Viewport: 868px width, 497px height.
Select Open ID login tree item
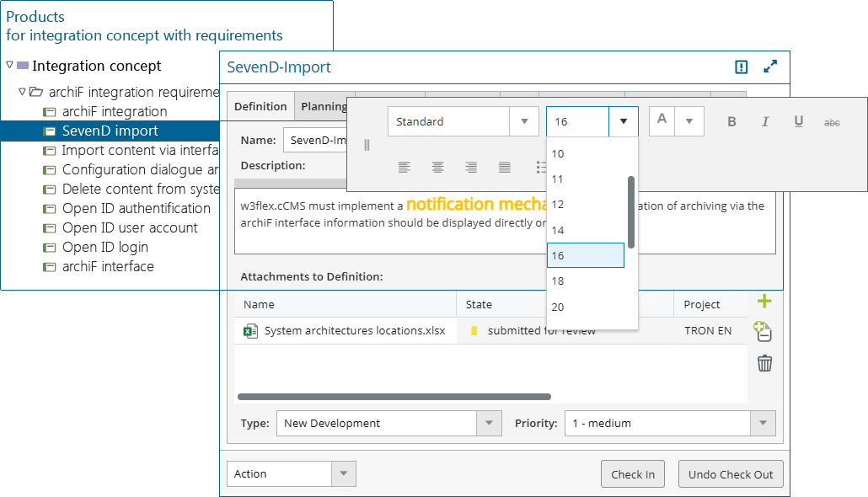tap(104, 247)
